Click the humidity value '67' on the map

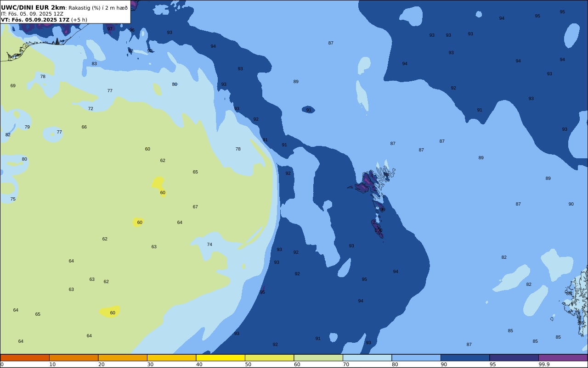coord(195,207)
